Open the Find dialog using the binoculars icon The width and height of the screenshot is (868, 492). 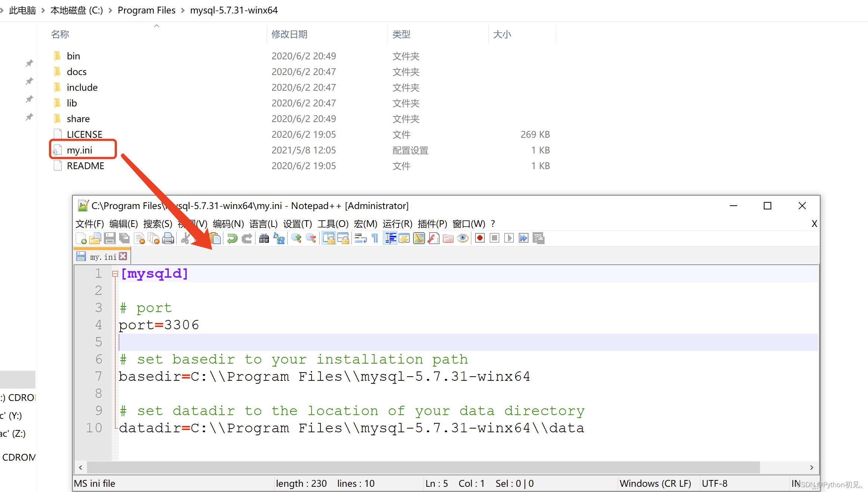coord(263,238)
